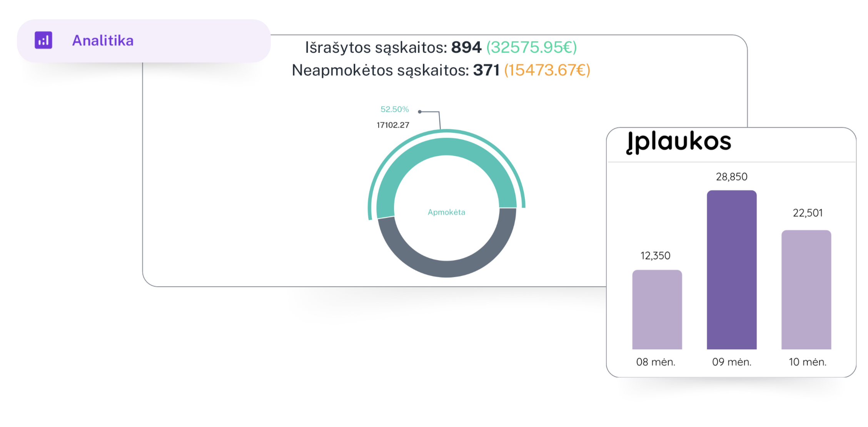This screenshot has width=868, height=427.
Task: Click the teal paid segment of donut
Action: pos(446,147)
